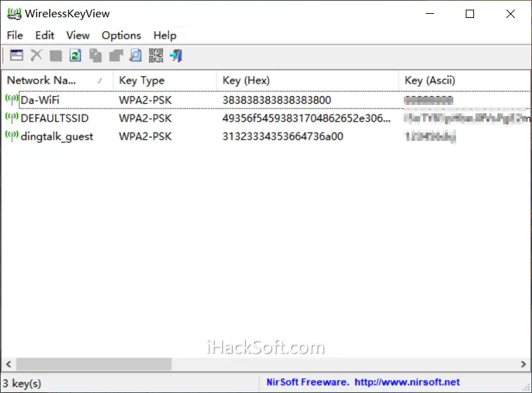Click the greyed Copy Key toolbar icon
The width and height of the screenshot is (532, 393).
pyautogui.click(x=116, y=56)
